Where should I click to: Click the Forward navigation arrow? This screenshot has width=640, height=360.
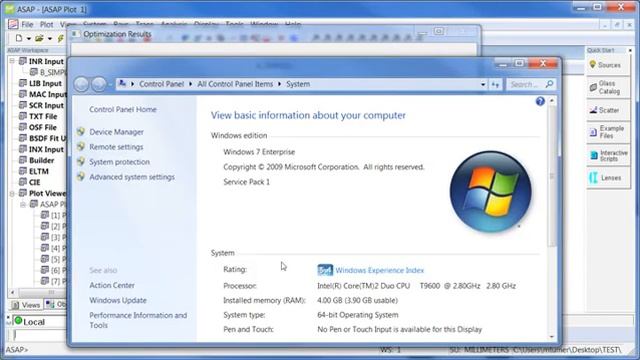(x=99, y=84)
